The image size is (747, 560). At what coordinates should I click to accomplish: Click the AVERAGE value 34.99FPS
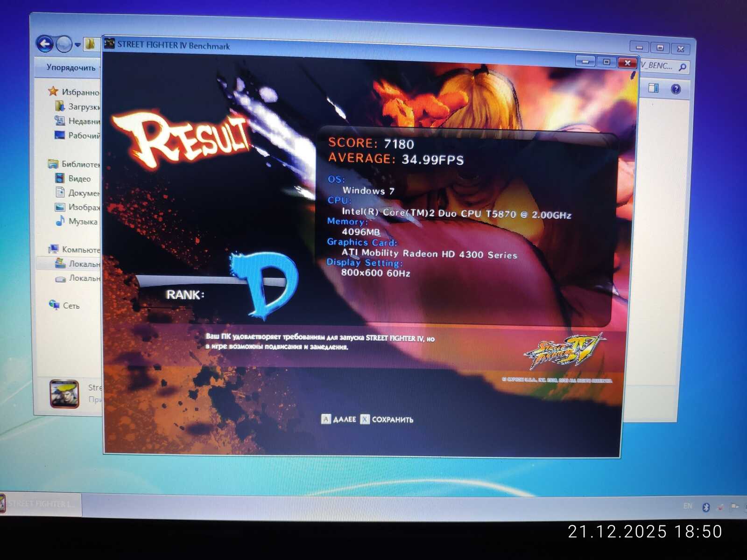(x=433, y=160)
